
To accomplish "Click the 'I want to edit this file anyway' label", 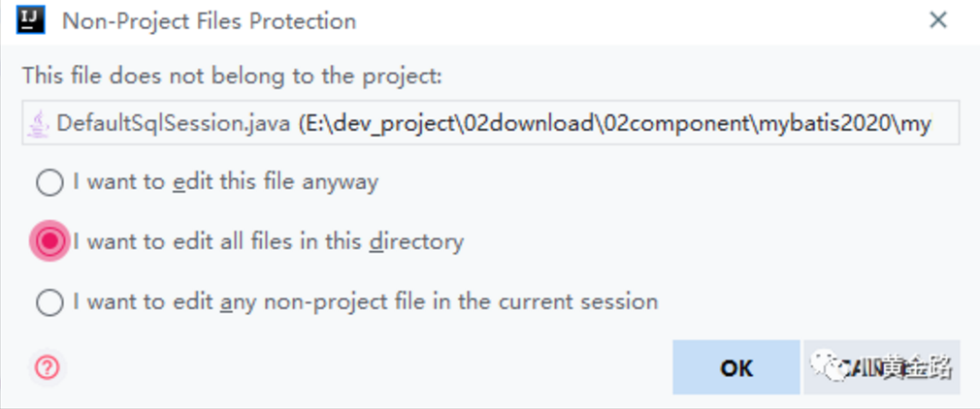I will pyautogui.click(x=226, y=181).
